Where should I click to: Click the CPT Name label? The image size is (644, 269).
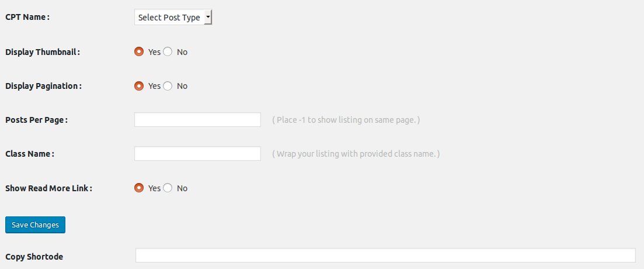click(x=27, y=17)
